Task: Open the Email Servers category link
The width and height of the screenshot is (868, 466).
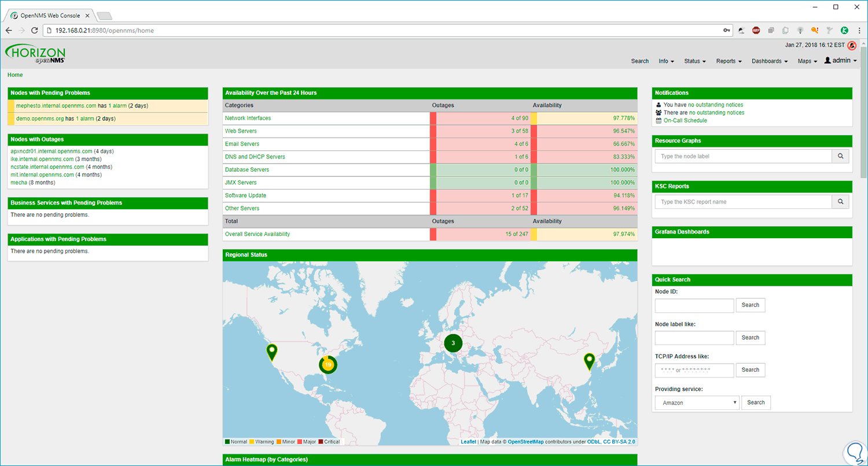Action: tap(242, 144)
